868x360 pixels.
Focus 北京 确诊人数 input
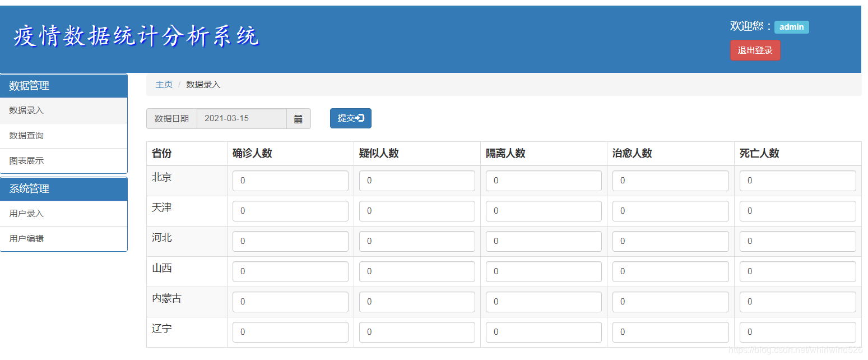(290, 181)
